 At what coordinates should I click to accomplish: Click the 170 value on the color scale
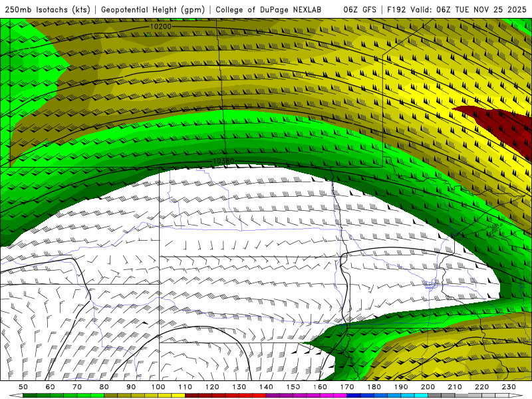[347, 387]
